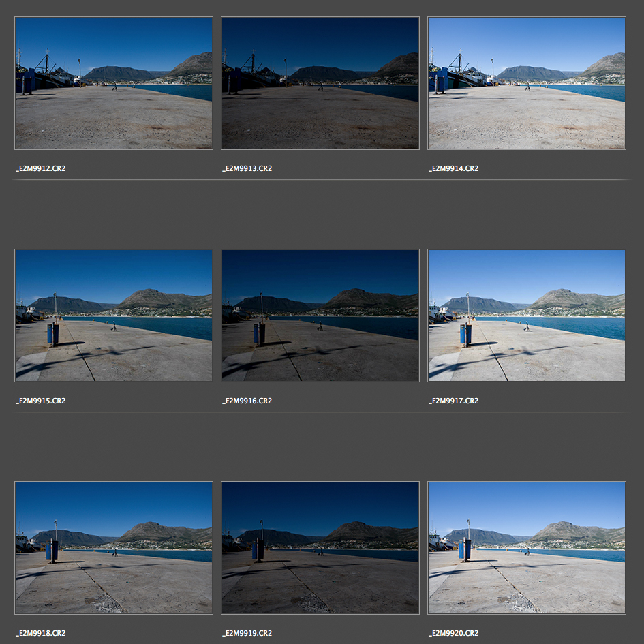Pick the dark _E2M9916.CR2 thumbnail

[320, 316]
